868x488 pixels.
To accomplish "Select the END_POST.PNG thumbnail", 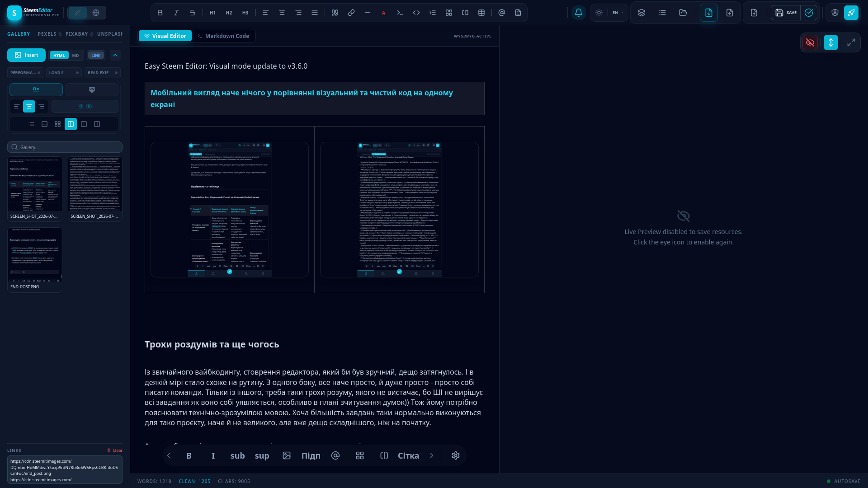I will pos(35,260).
